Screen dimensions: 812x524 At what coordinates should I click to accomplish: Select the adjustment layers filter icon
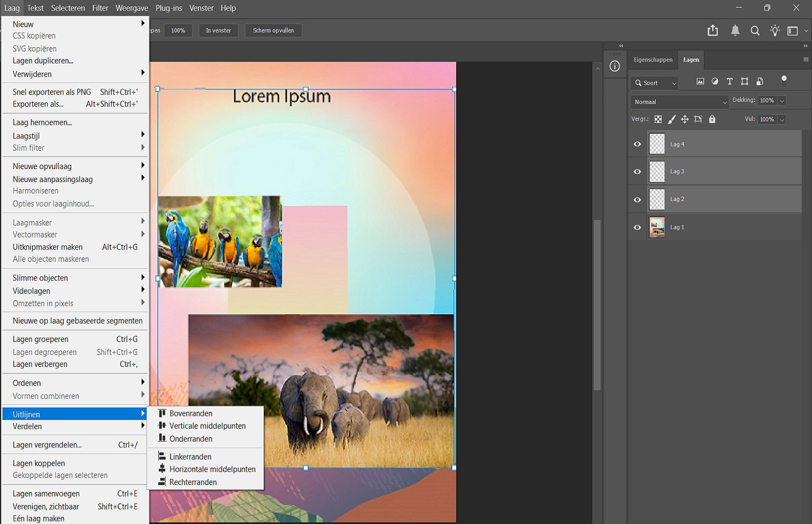pyautogui.click(x=715, y=81)
